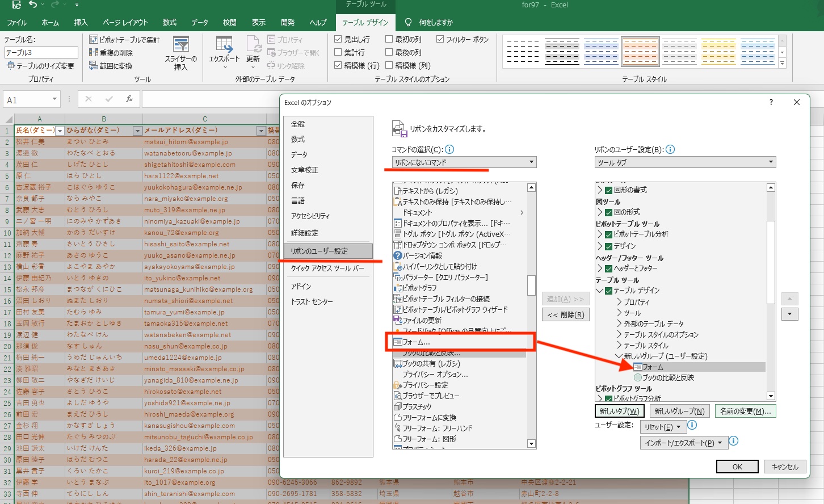Click Resize Table (テーブルのサイズ変更)
824x504 pixels.
(40, 66)
